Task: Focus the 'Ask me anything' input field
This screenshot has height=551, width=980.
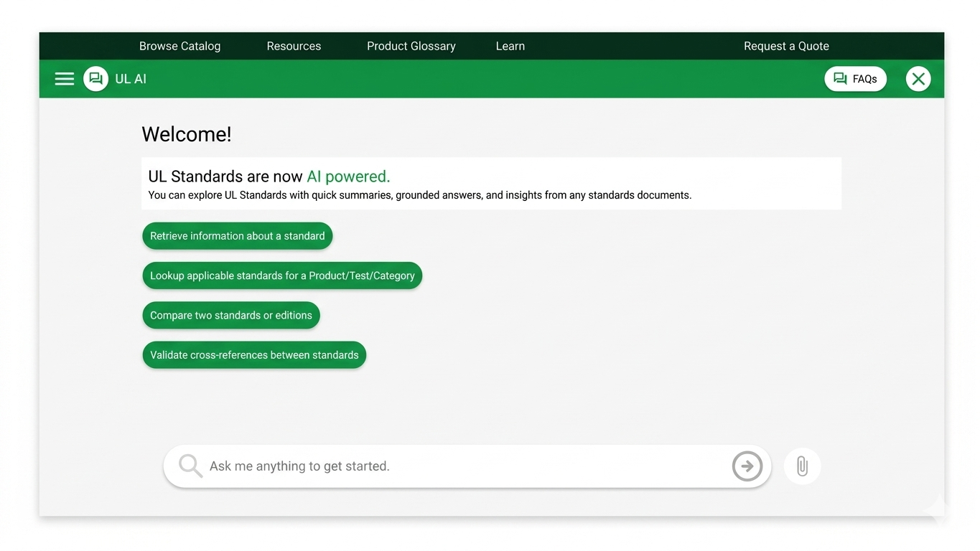Action: click(x=467, y=466)
